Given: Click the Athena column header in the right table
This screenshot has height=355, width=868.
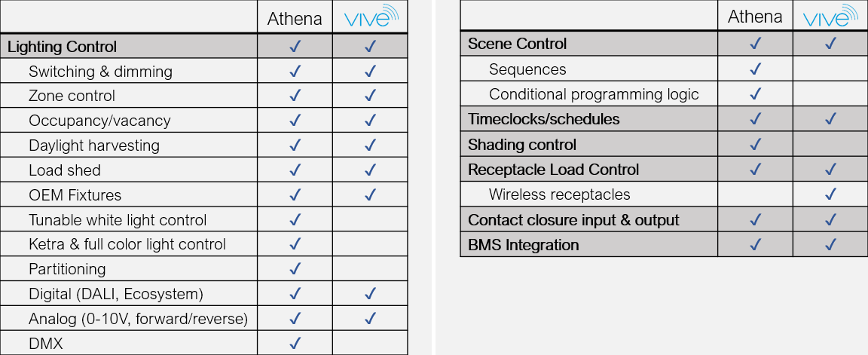Looking at the screenshot, I should tap(755, 17).
